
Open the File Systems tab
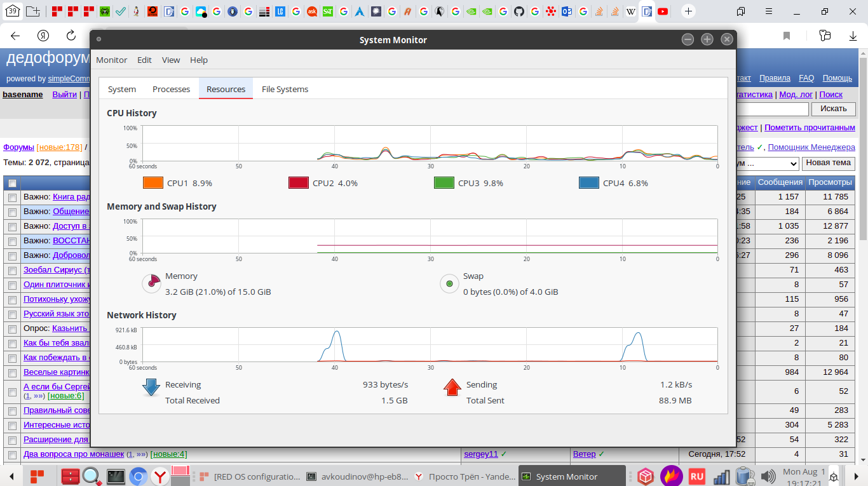click(285, 89)
